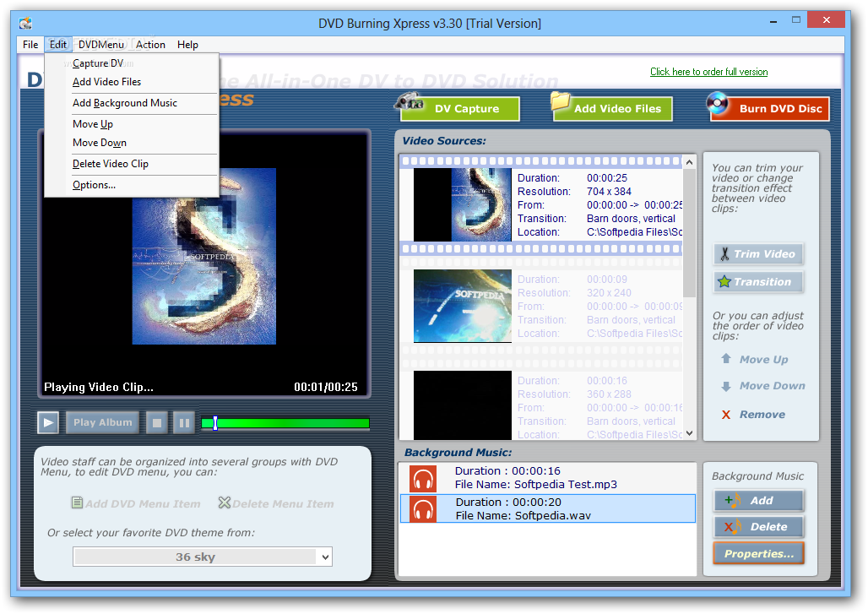868x614 pixels.
Task: Select Add Background Music in Edit menu
Action: (132, 103)
